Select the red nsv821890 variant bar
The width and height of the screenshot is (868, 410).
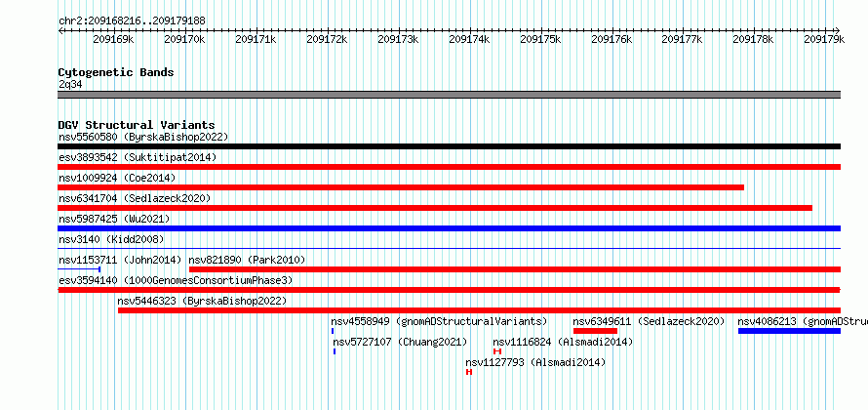[515, 269]
